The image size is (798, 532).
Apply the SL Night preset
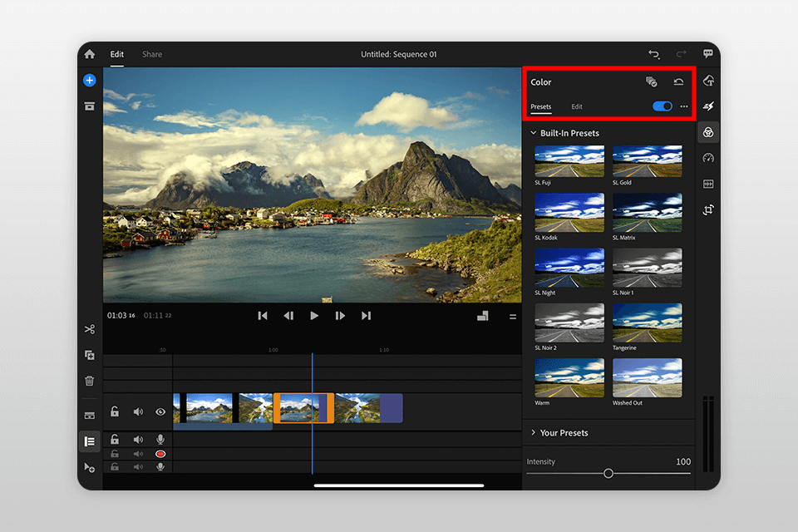[x=569, y=268]
